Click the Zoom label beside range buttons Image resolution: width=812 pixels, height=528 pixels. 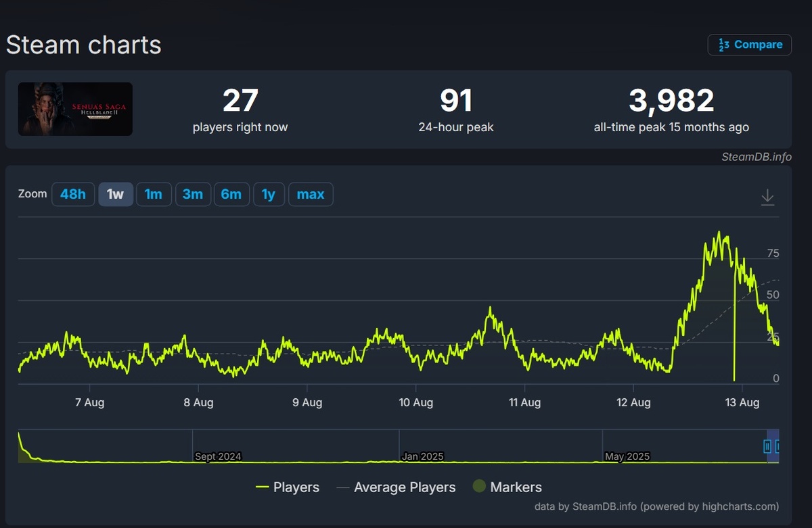tap(32, 194)
